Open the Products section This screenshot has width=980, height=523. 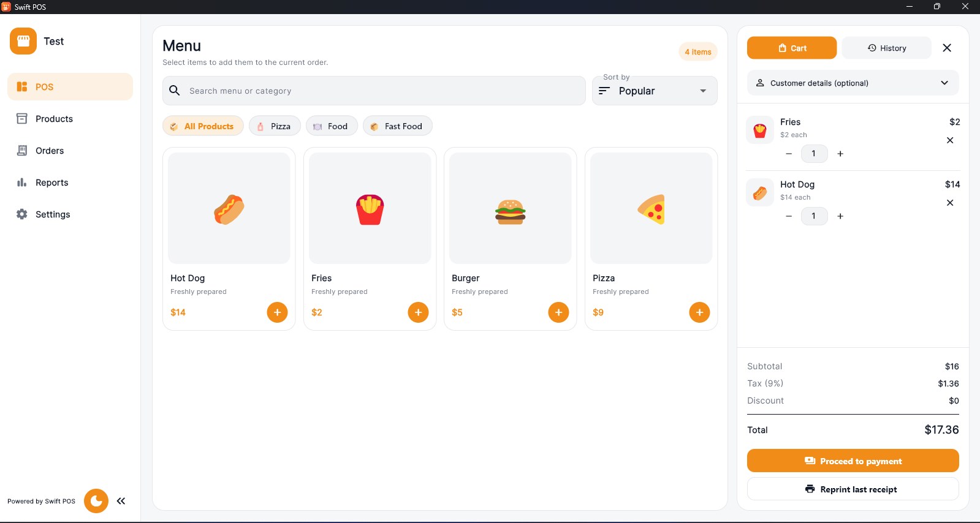click(x=70, y=119)
